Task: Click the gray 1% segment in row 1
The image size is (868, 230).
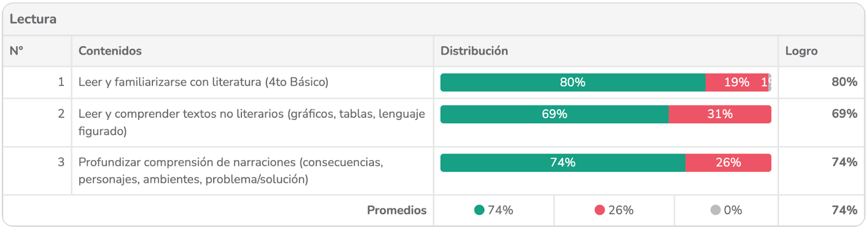Action: 769,82
